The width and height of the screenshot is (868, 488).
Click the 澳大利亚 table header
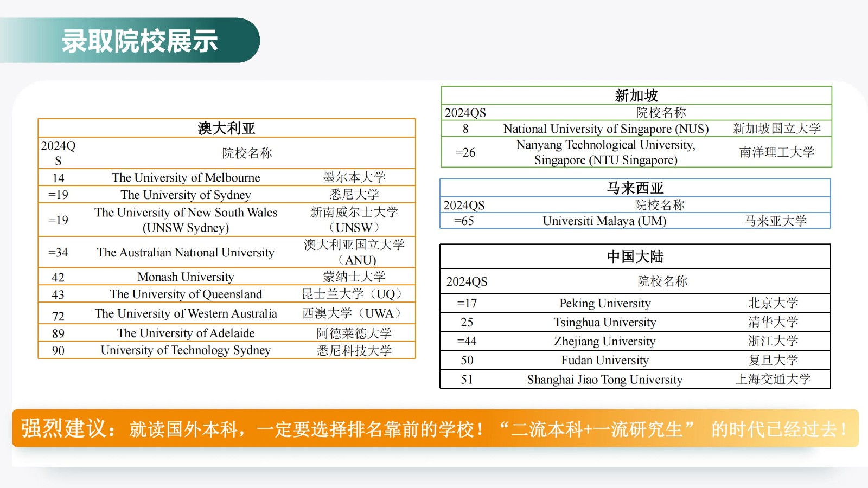[x=227, y=129]
